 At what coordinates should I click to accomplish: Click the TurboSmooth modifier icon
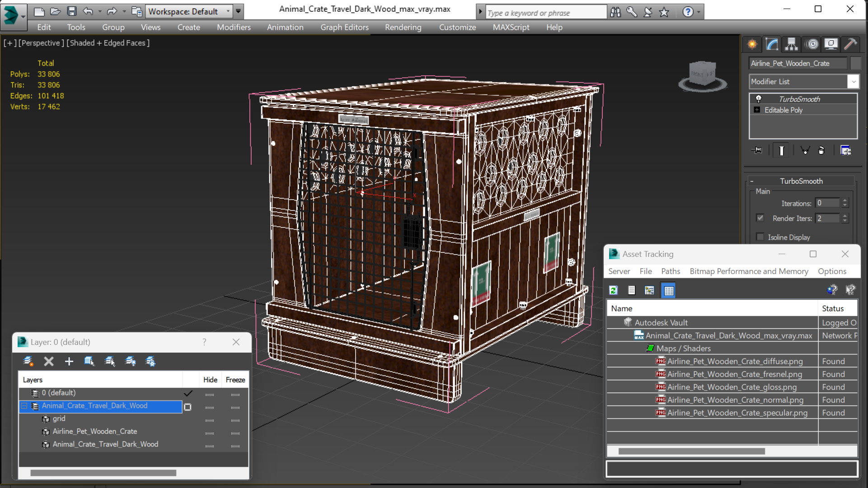758,98
